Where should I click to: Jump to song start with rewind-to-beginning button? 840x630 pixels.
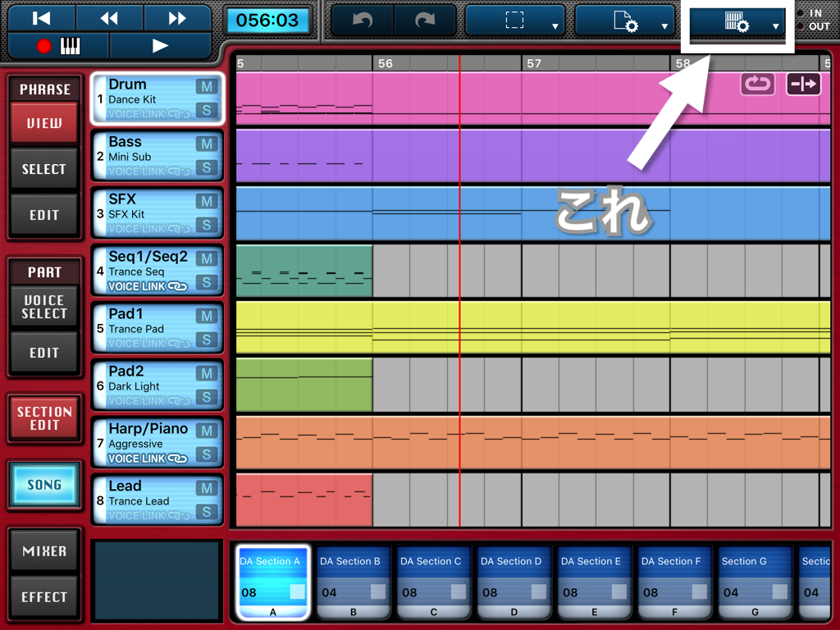pyautogui.click(x=42, y=18)
